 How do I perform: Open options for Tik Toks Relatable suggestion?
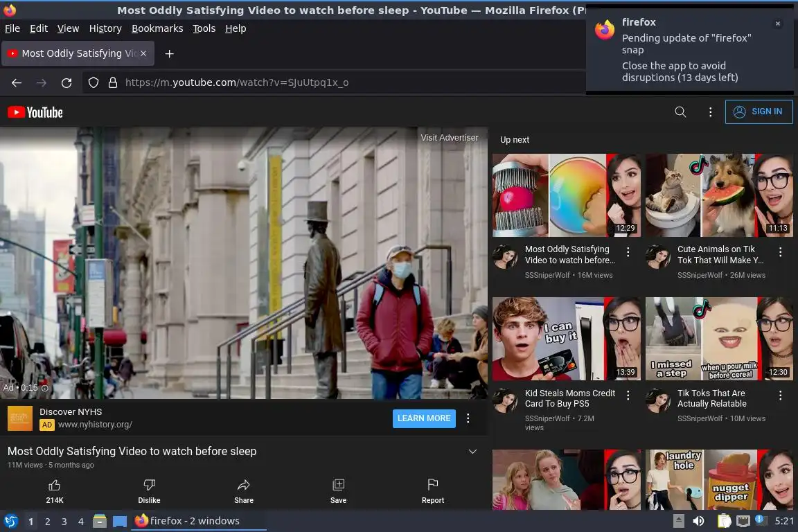point(780,395)
